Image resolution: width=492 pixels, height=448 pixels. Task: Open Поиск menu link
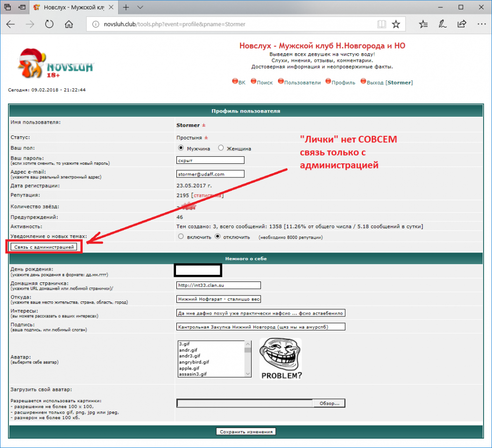pos(264,83)
